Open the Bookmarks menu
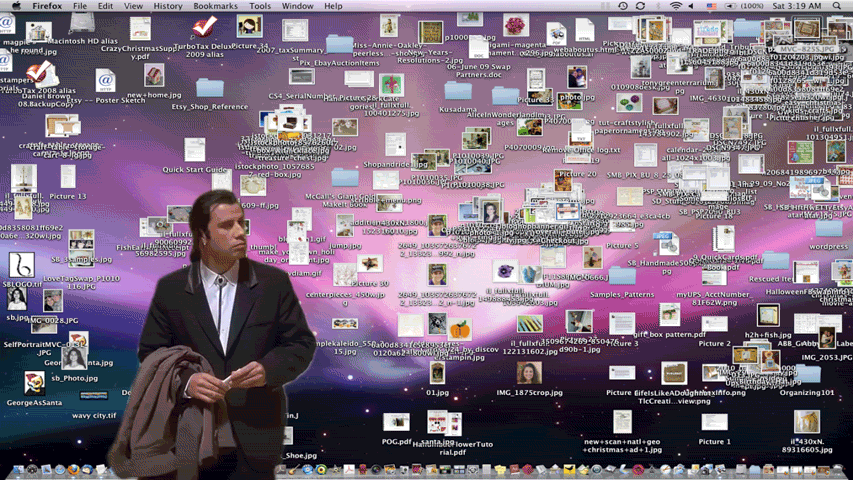This screenshot has height=480, width=853. (x=215, y=6)
